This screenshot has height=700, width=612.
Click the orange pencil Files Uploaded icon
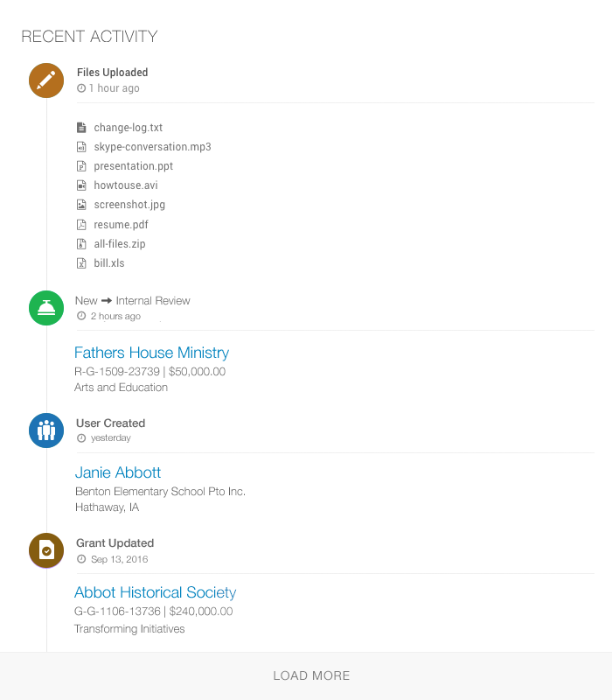[46, 80]
